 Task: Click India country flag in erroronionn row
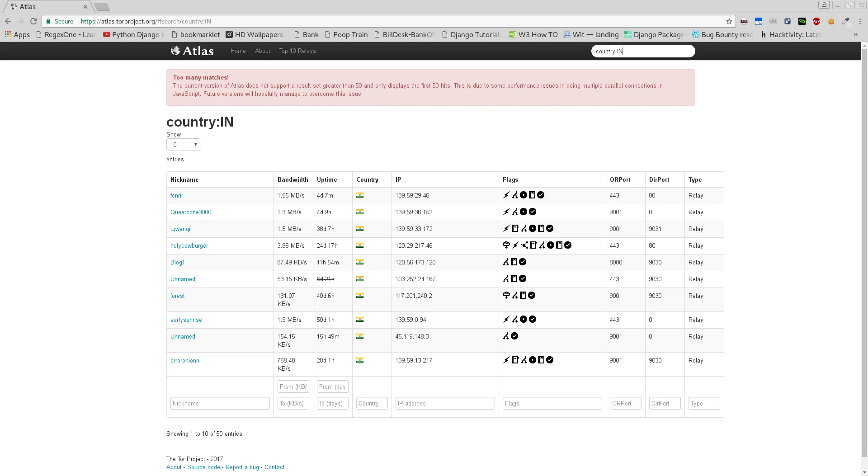coord(360,360)
